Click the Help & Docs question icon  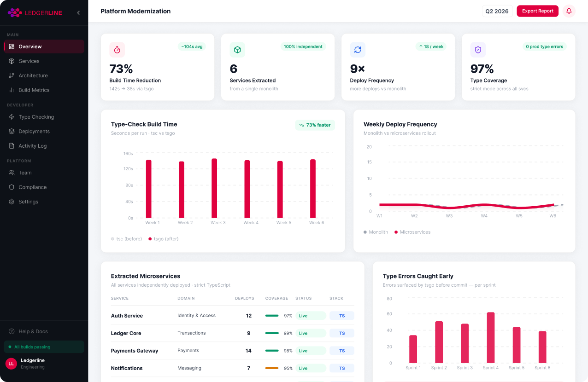[x=12, y=331]
